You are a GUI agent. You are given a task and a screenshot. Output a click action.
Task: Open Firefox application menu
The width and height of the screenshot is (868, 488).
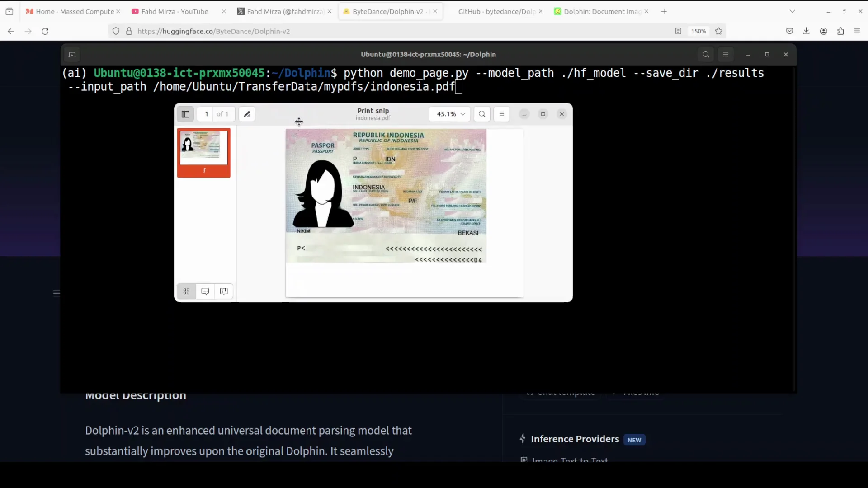(857, 31)
